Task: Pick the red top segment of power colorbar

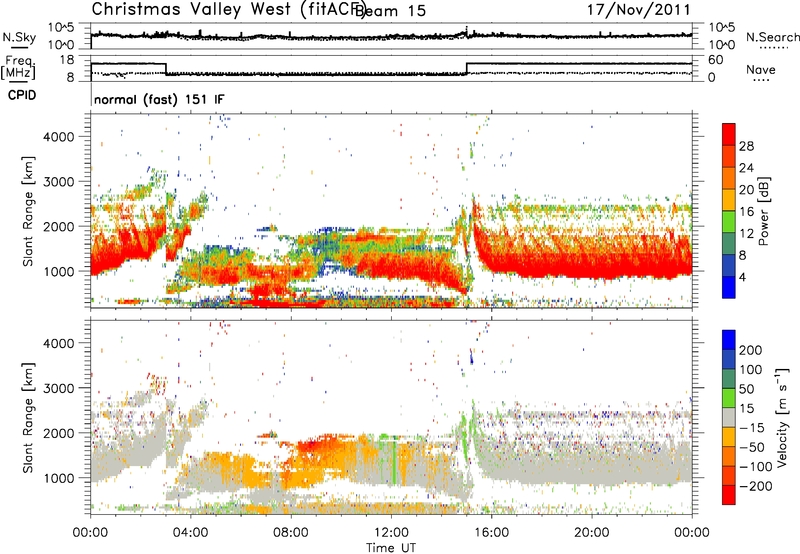Action: (729, 134)
